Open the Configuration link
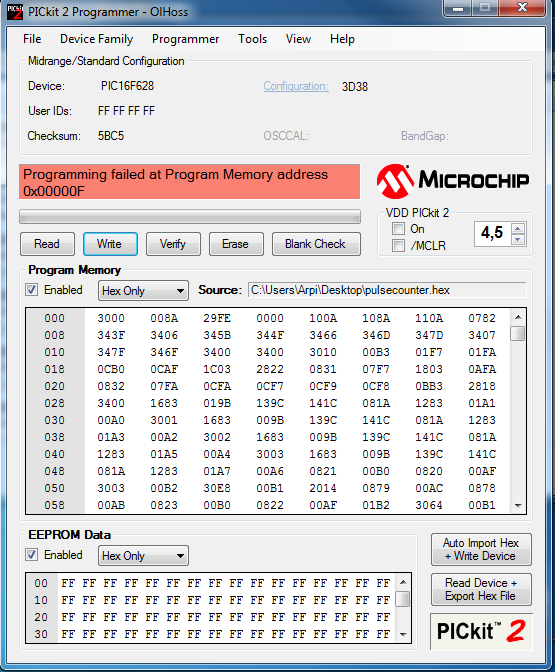 (296, 86)
